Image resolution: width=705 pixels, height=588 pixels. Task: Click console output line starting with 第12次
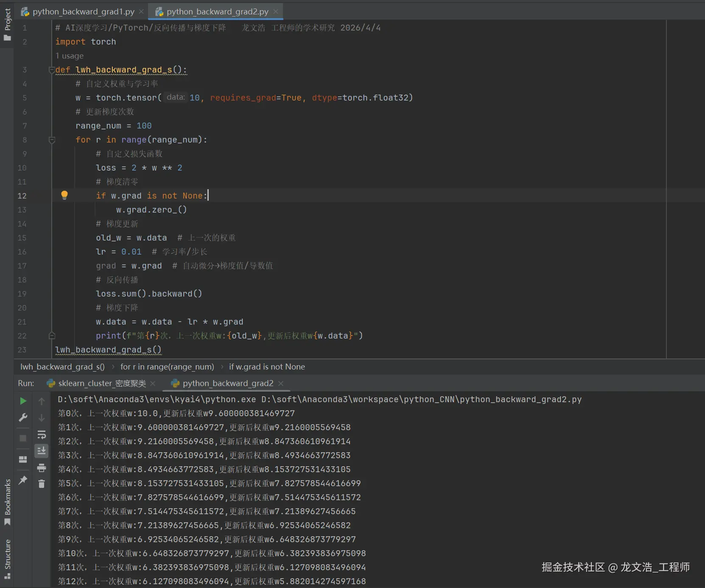[212, 582]
